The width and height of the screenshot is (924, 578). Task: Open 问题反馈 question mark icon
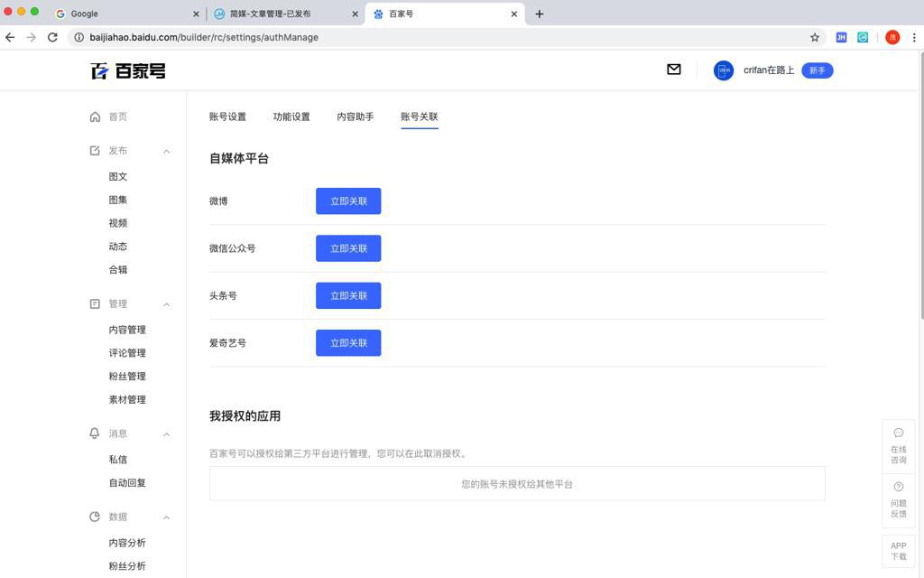pos(898,487)
